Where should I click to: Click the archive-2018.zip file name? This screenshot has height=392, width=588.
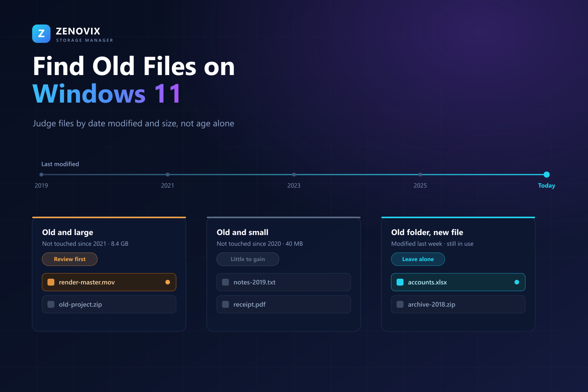click(x=432, y=304)
